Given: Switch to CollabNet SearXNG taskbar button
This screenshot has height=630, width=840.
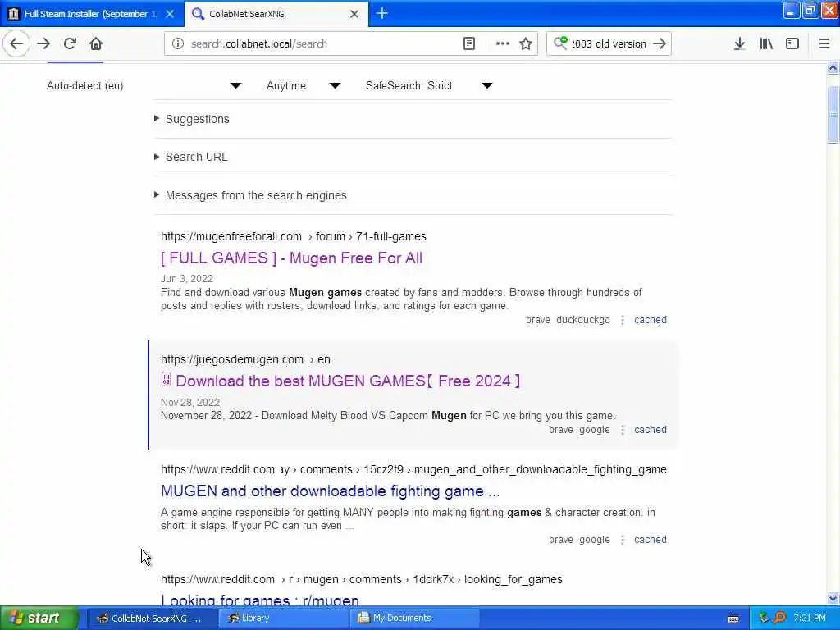Looking at the screenshot, I should (x=152, y=618).
